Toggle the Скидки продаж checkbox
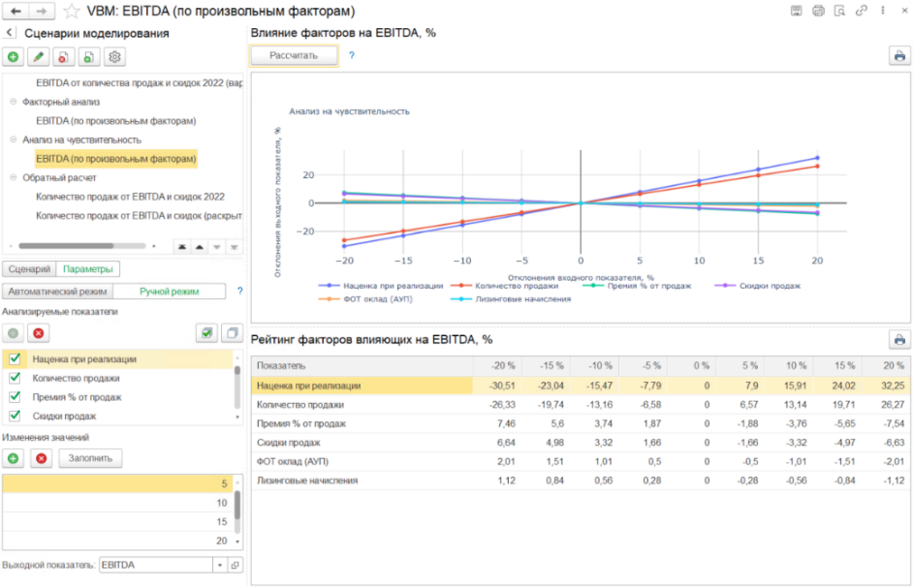The width and height of the screenshot is (914, 588). [x=15, y=417]
